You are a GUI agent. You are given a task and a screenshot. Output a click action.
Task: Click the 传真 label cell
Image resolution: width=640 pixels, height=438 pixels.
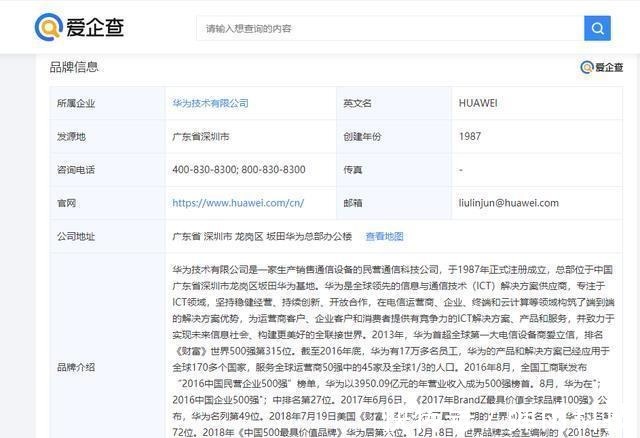pos(394,170)
